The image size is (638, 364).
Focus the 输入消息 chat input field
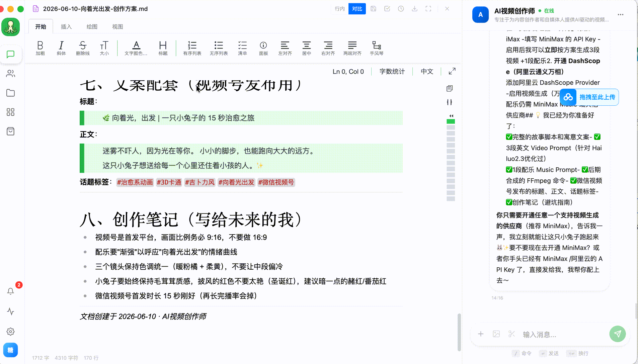click(564, 335)
